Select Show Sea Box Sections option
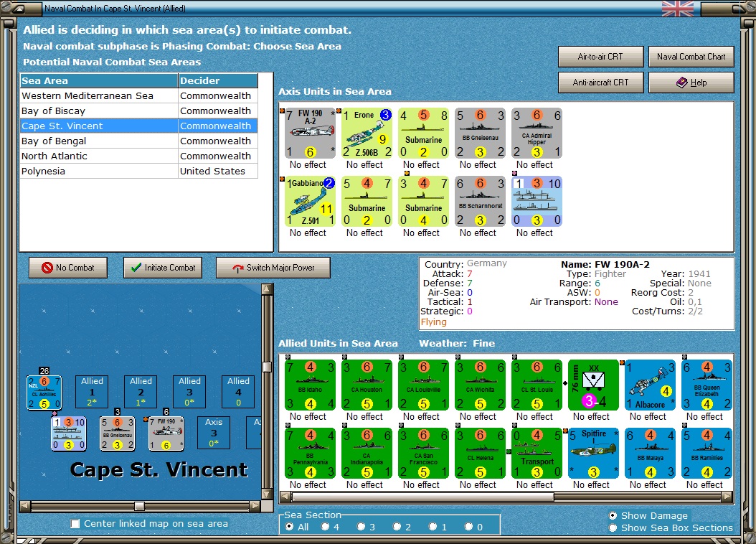This screenshot has width=756, height=544. coord(613,528)
